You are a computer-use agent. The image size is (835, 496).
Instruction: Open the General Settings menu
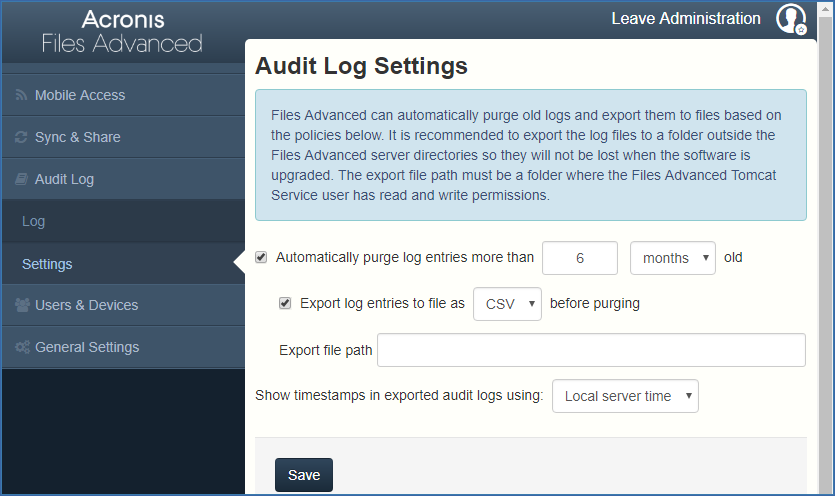pos(124,347)
